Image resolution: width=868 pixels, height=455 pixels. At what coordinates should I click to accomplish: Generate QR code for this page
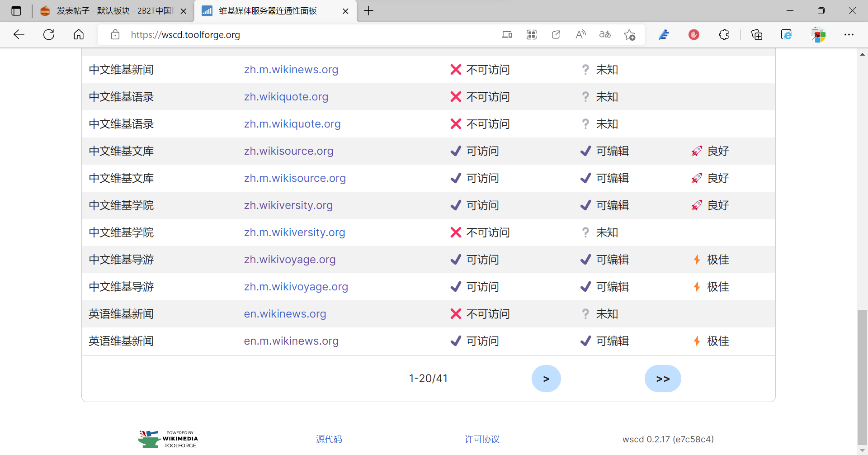[x=532, y=34]
